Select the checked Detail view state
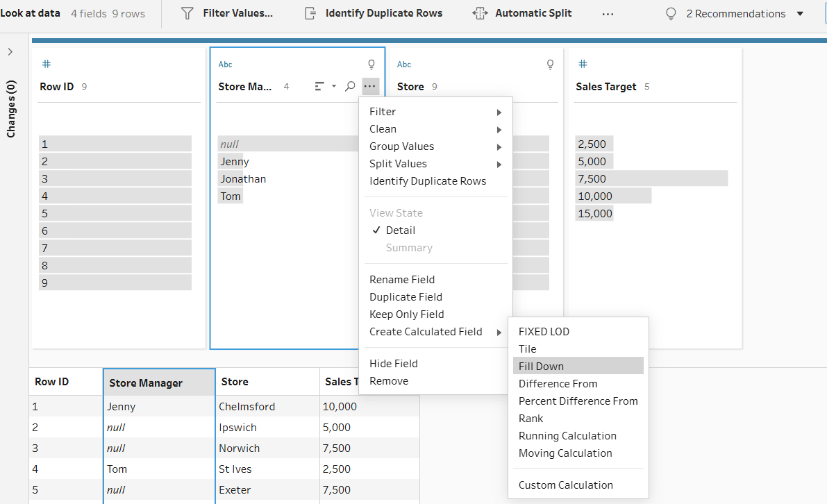Viewport: 827px width, 504px height. tap(400, 230)
